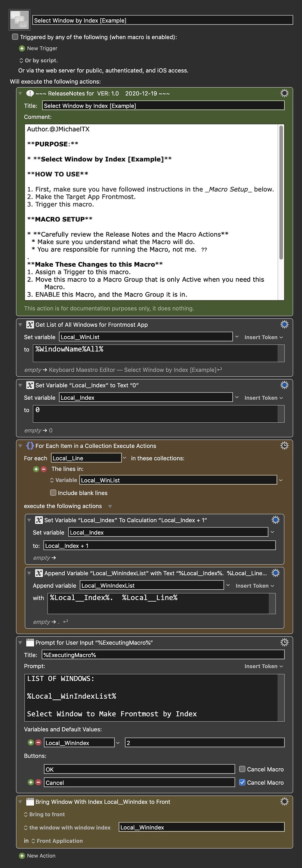Add a New Trigger with green plus

(22, 48)
